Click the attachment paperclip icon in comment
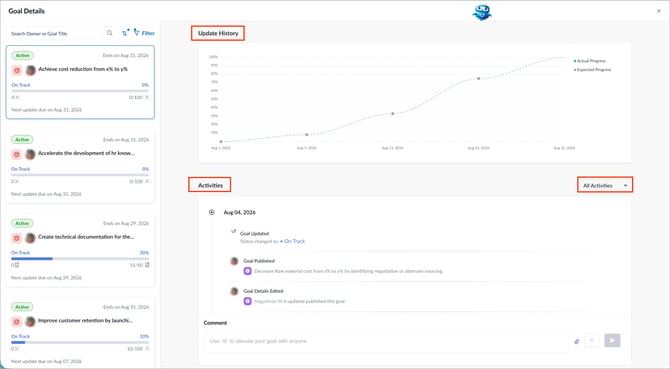 tap(576, 341)
